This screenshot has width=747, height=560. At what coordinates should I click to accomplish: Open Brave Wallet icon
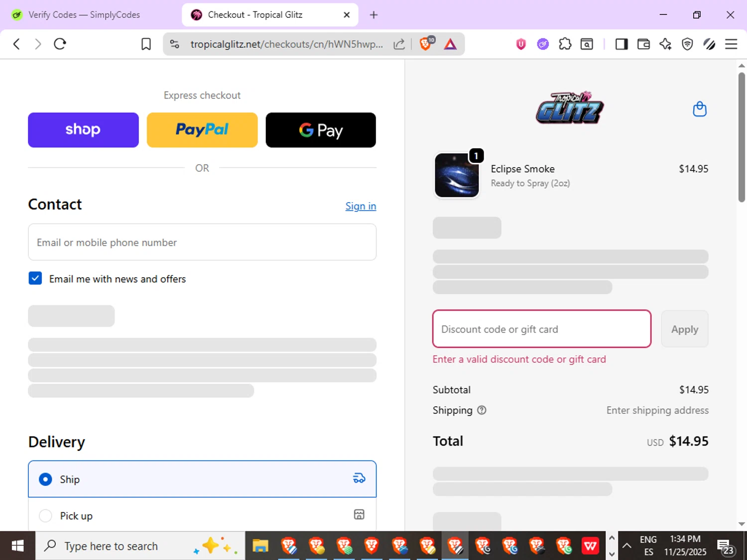[643, 44]
